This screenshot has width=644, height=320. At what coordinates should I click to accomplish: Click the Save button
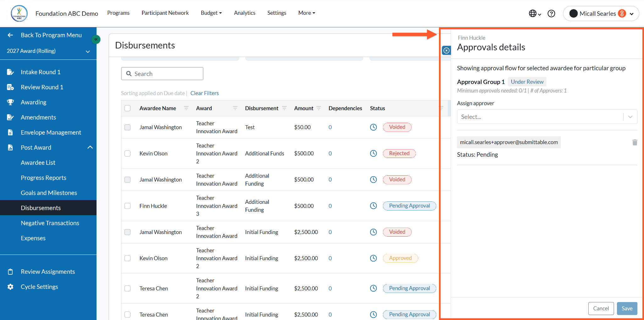pos(627,308)
